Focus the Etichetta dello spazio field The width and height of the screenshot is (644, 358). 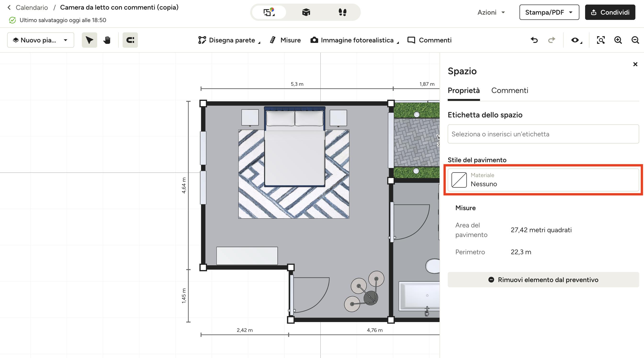click(543, 134)
